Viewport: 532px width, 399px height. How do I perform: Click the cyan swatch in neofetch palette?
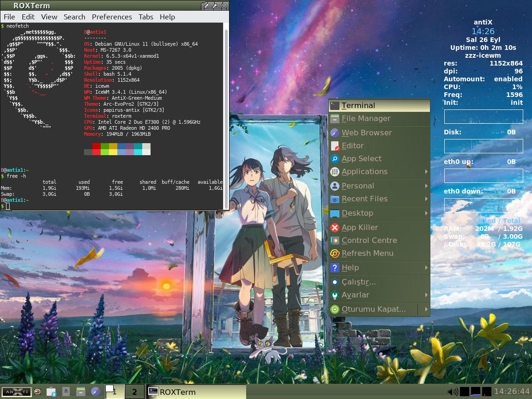(x=138, y=149)
